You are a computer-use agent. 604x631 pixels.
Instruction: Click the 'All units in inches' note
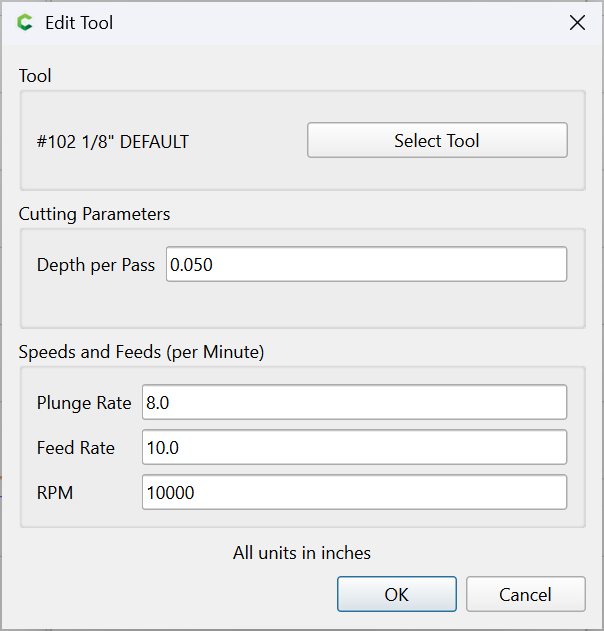pyautogui.click(x=302, y=553)
